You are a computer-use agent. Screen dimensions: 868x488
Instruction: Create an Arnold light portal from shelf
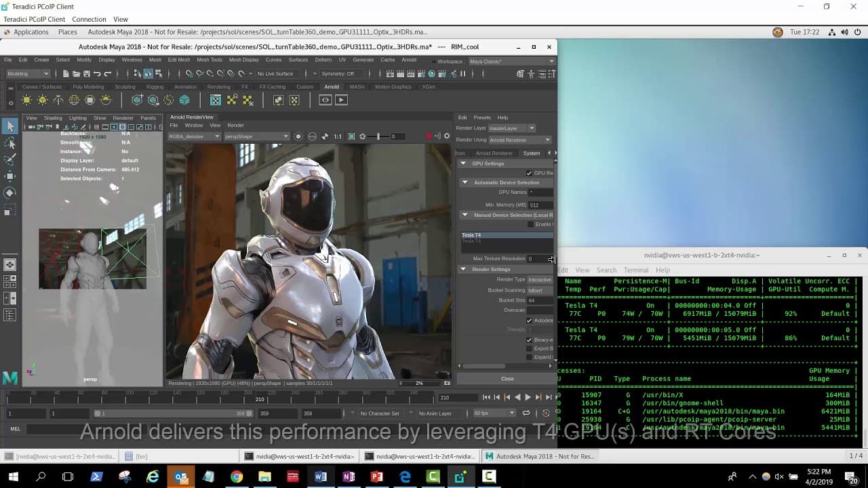pos(90,100)
